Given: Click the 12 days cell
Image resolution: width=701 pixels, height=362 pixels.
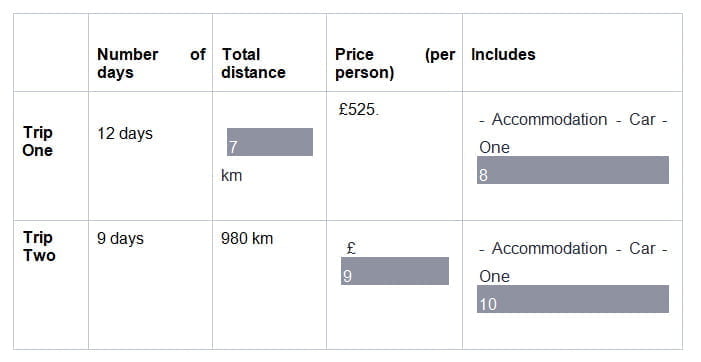Looking at the screenshot, I should pyautogui.click(x=125, y=134).
